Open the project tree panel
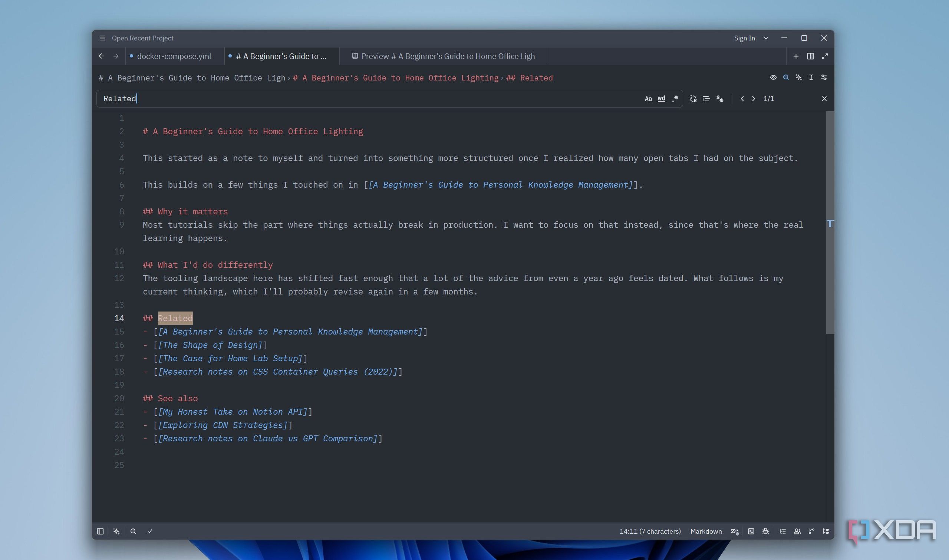 (826, 531)
